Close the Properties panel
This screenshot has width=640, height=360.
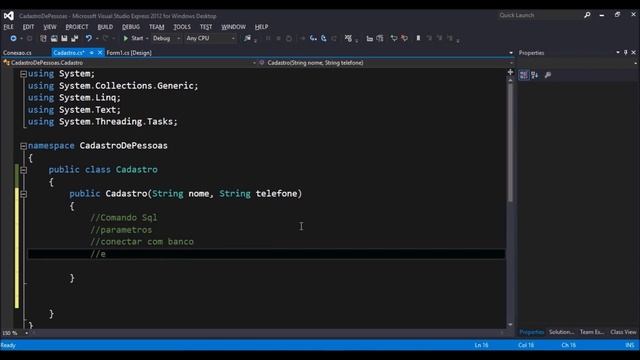[633, 53]
